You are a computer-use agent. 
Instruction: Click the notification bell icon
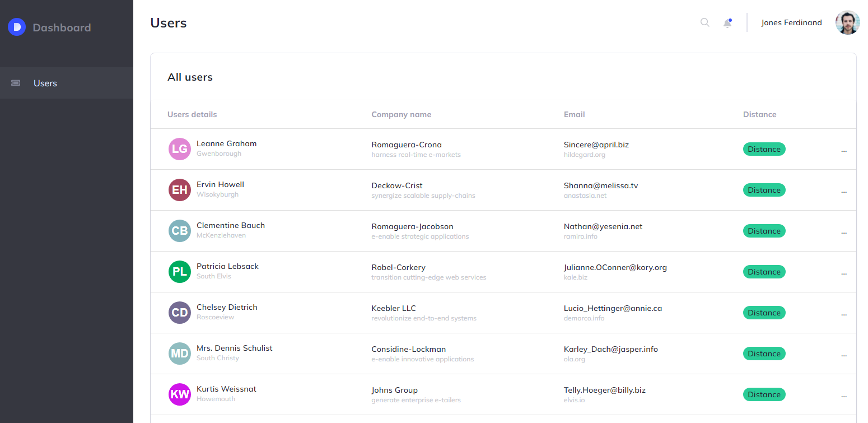point(727,22)
